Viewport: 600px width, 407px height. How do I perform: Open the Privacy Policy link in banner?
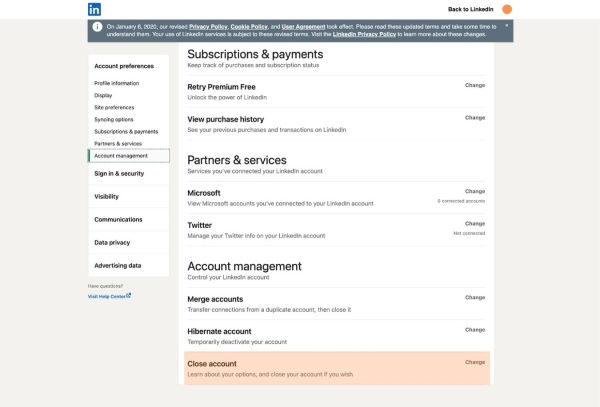[208, 27]
